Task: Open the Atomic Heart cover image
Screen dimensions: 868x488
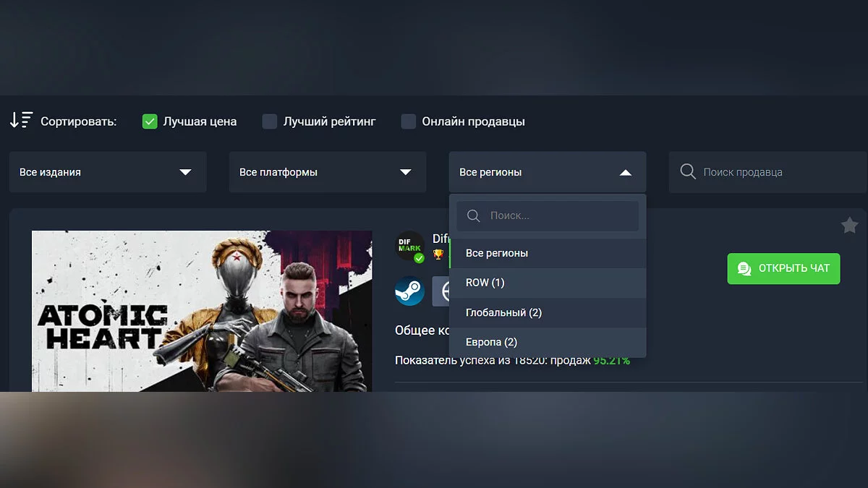Action: click(202, 312)
